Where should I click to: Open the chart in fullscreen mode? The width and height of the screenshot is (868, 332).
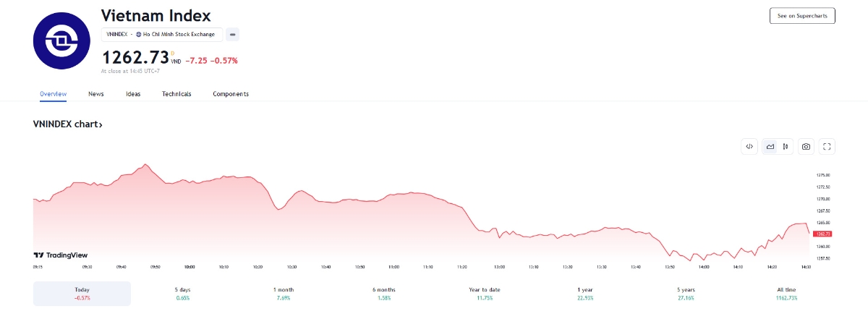pyautogui.click(x=827, y=146)
